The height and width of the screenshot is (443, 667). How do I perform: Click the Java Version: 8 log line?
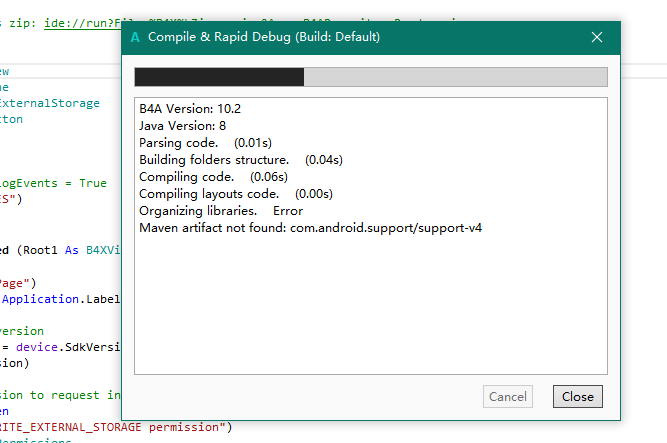(183, 126)
